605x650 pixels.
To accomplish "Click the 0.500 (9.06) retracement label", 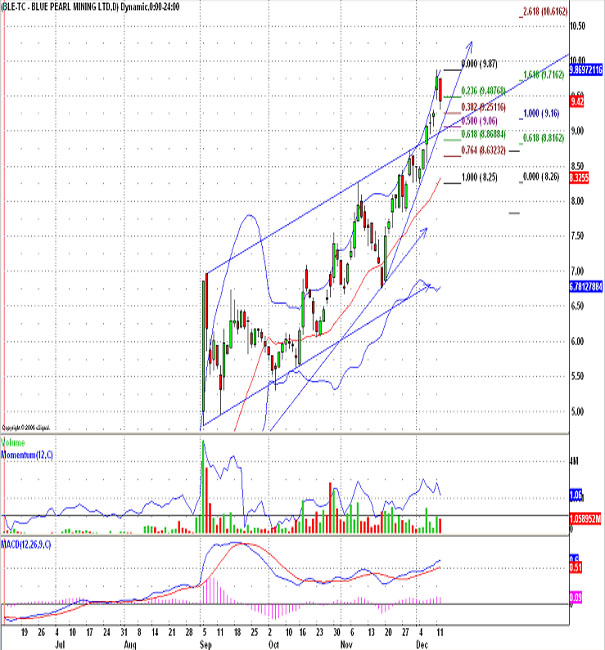I will [479, 121].
